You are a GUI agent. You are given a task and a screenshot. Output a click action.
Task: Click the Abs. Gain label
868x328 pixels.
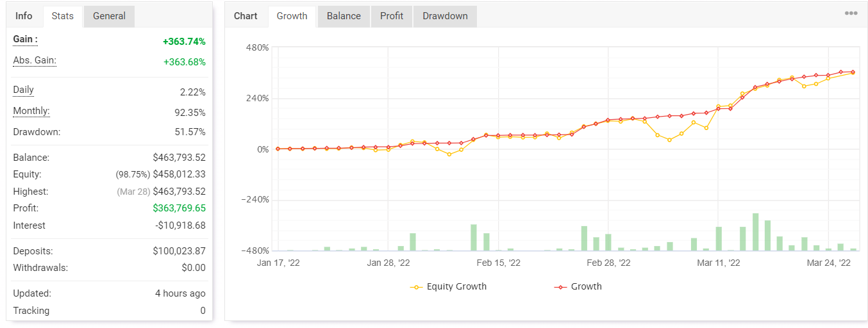point(35,60)
